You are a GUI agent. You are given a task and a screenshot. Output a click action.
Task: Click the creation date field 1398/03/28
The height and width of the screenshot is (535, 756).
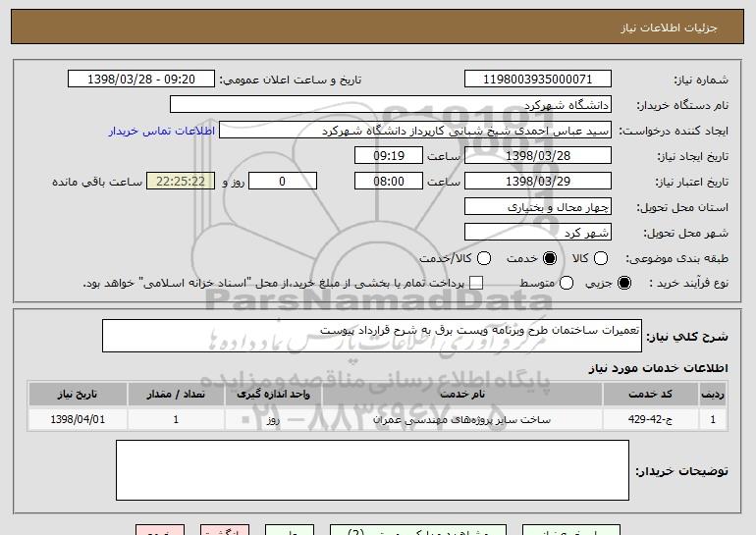(538, 156)
